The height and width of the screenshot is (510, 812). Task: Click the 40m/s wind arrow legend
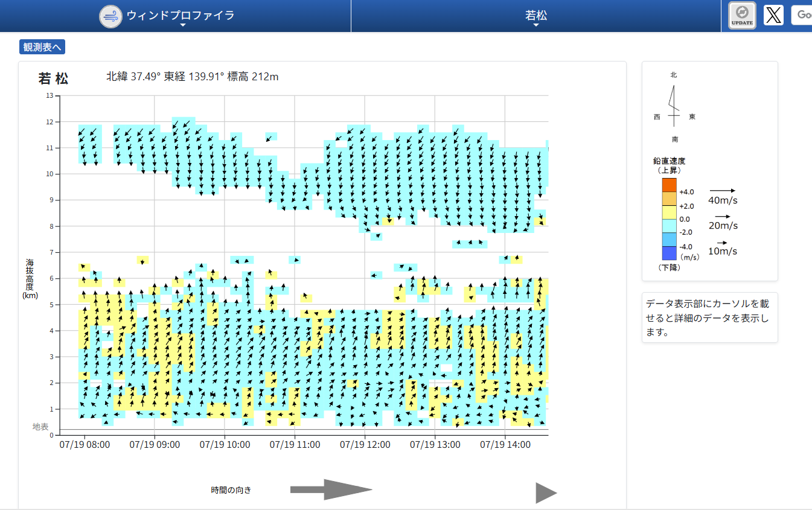click(x=723, y=196)
